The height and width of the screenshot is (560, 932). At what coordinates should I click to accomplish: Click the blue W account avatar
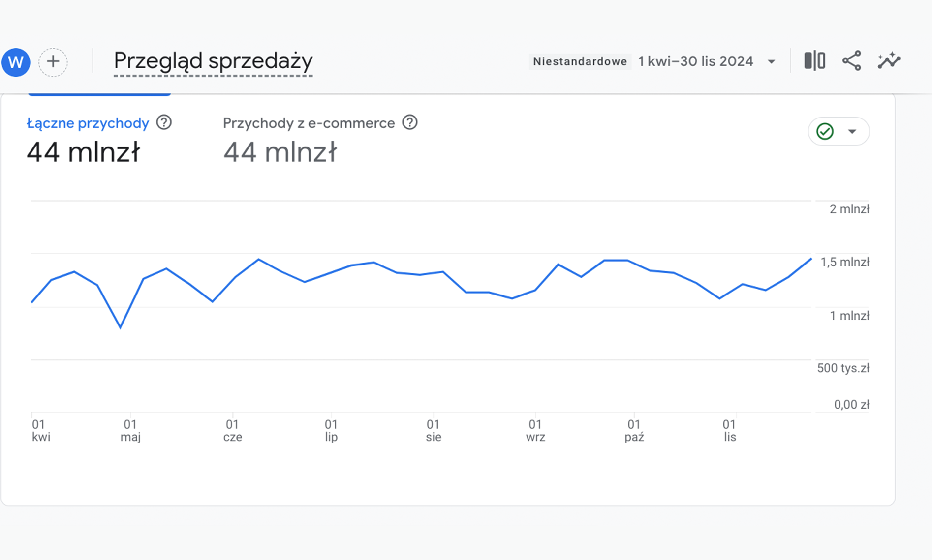pyautogui.click(x=16, y=62)
